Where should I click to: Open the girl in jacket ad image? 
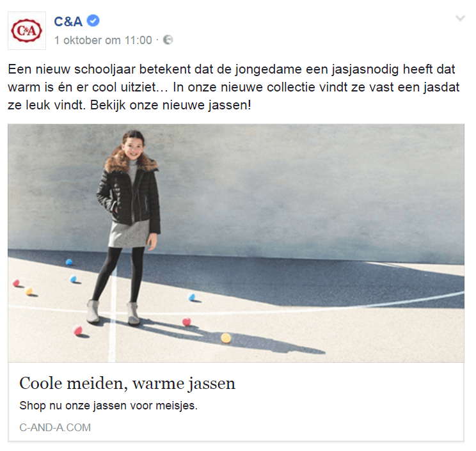[x=236, y=243]
